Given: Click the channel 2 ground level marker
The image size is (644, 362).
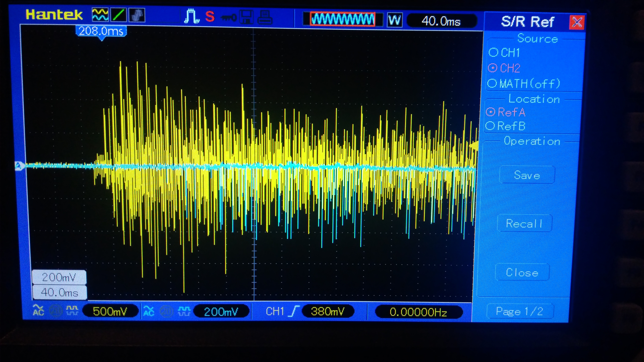Looking at the screenshot, I should 20,166.
